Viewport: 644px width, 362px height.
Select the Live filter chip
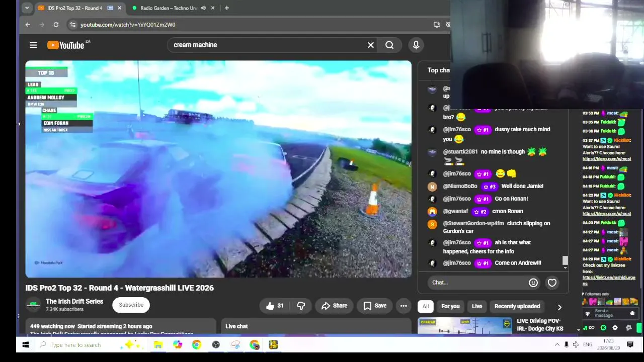[x=477, y=306]
